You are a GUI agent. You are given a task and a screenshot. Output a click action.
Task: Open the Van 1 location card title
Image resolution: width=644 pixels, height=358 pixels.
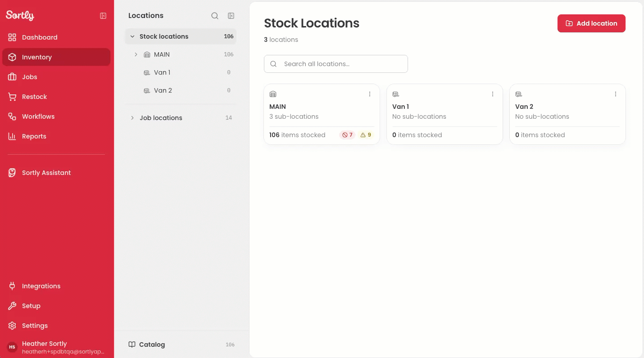coord(401,107)
